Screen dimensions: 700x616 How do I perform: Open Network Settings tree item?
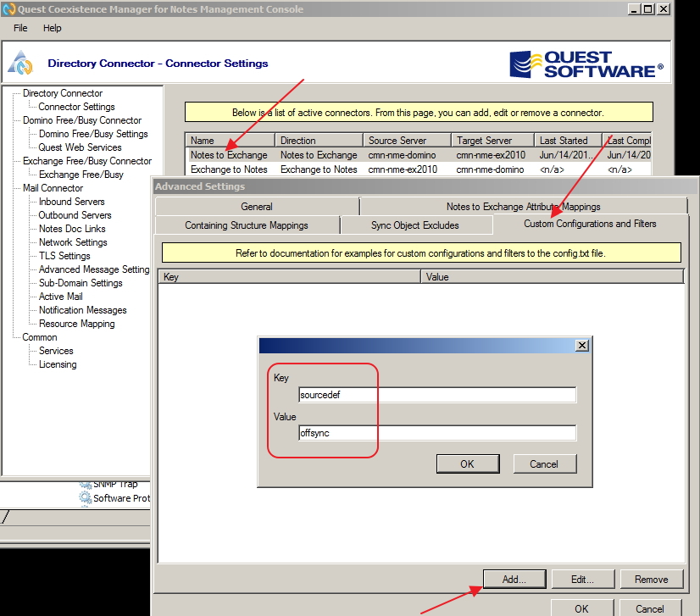73,242
